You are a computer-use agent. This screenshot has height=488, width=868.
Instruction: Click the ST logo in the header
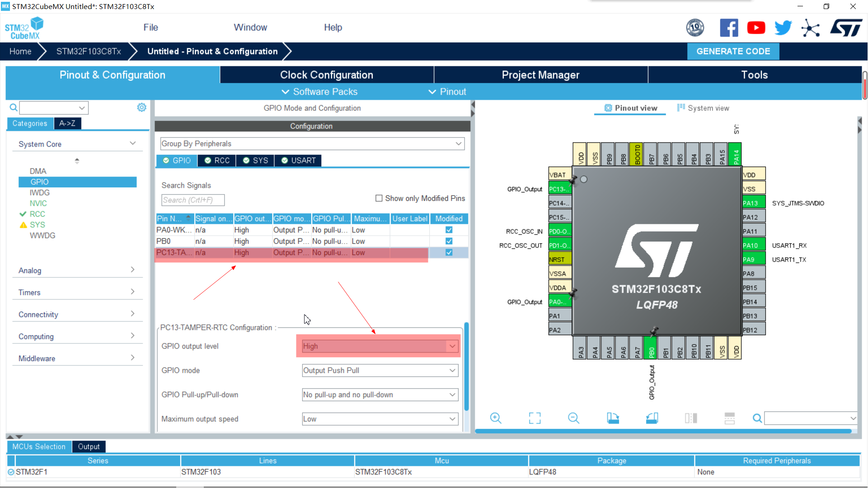click(x=846, y=28)
